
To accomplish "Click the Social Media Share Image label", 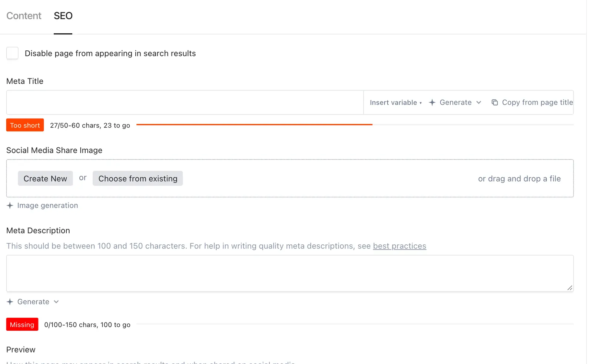I will [x=54, y=150].
